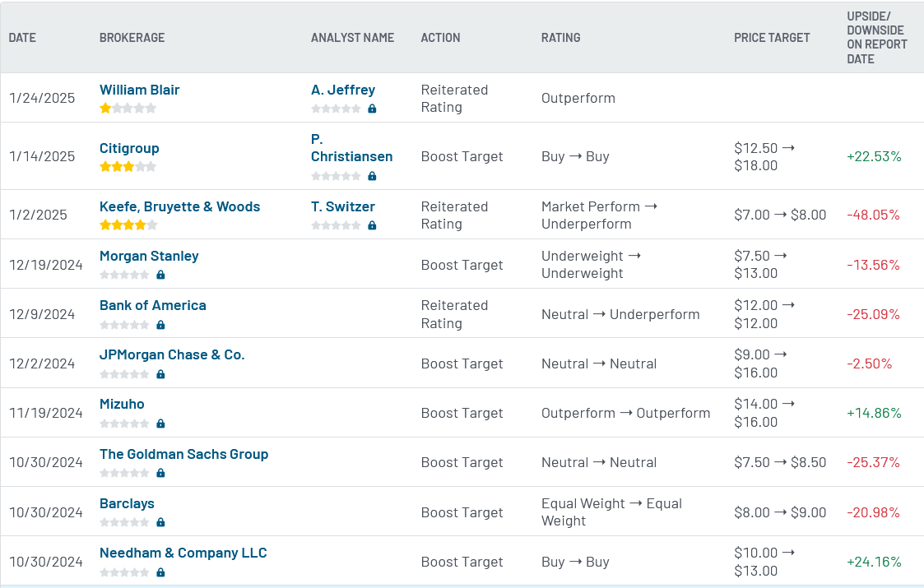This screenshot has height=588, width=924.
Task: Select the -25.09% downside value
Action: click(x=873, y=315)
